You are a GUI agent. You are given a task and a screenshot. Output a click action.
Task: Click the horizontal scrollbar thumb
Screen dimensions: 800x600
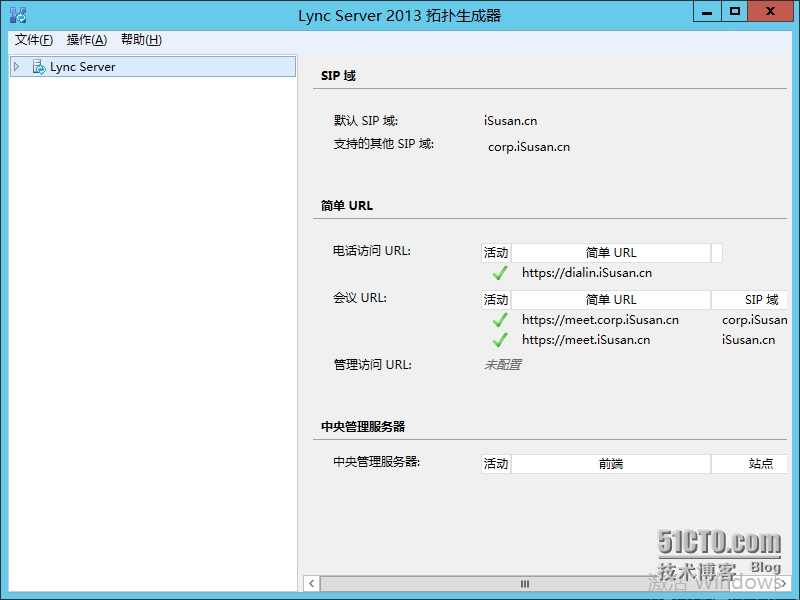[x=524, y=584]
